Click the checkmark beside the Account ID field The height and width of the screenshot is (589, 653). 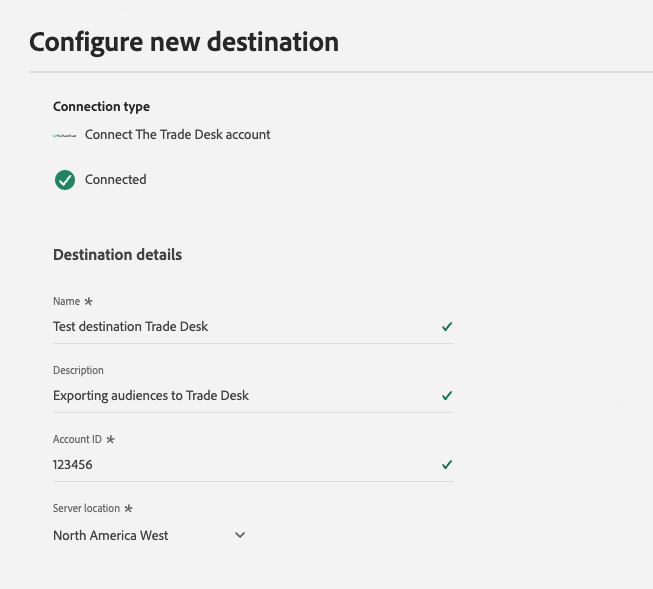[447, 465]
